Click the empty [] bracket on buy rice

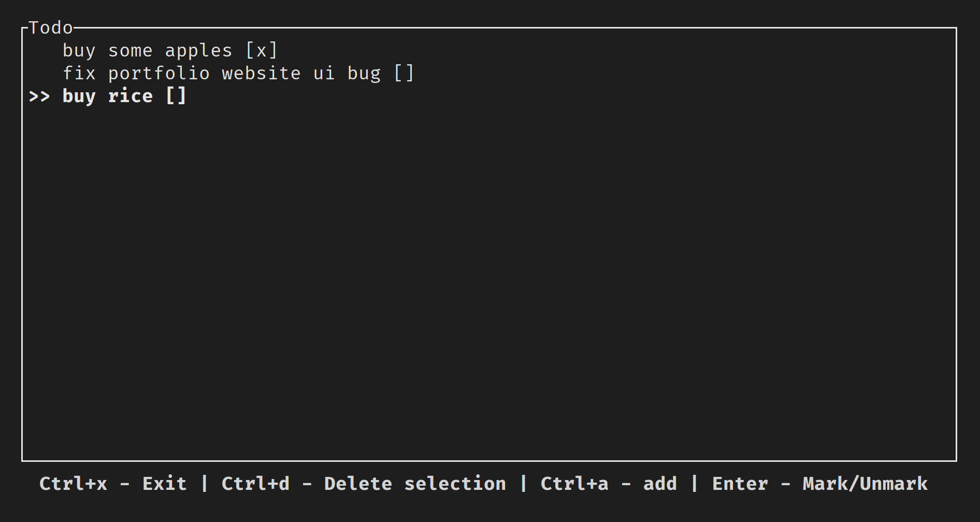pyautogui.click(x=177, y=96)
